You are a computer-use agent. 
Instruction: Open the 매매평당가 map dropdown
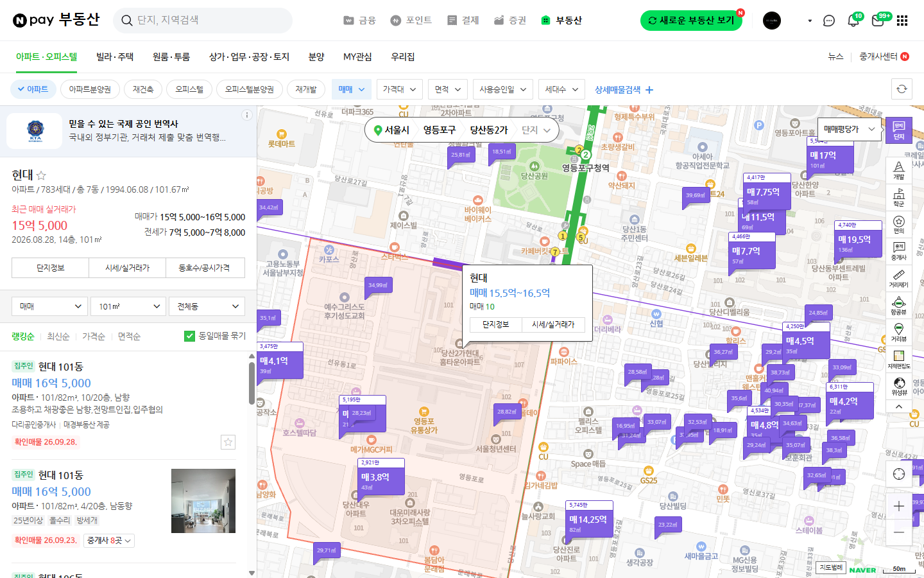point(850,129)
